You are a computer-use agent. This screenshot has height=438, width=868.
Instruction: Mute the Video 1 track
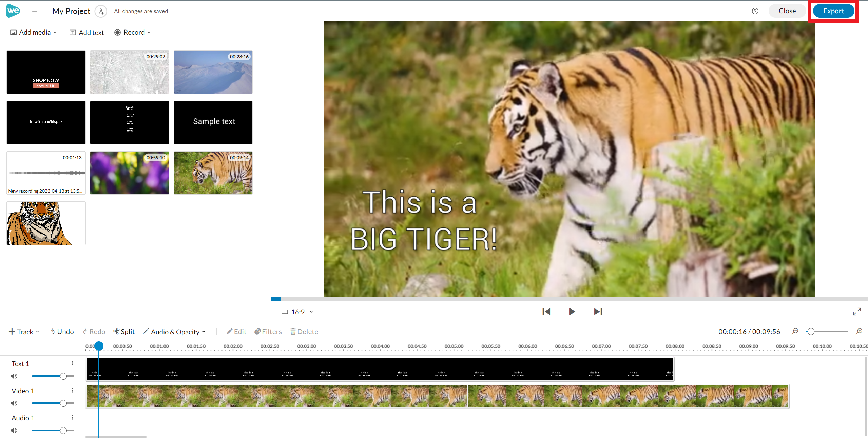(x=14, y=403)
